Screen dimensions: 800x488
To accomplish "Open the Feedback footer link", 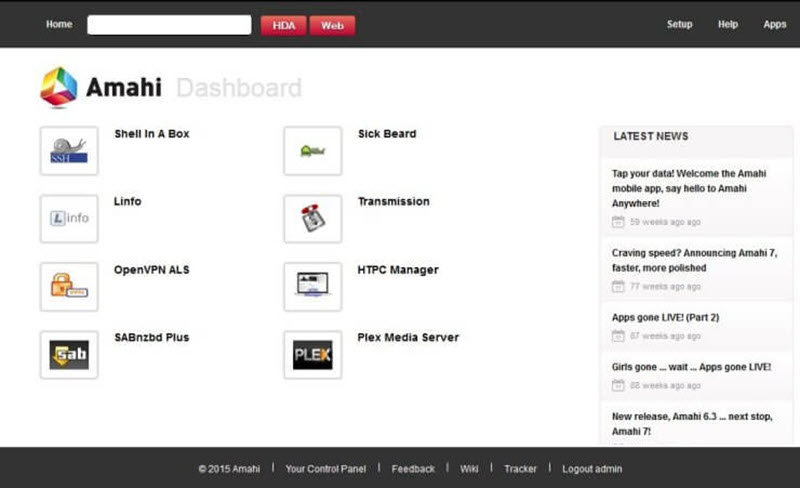I will pyautogui.click(x=413, y=469).
